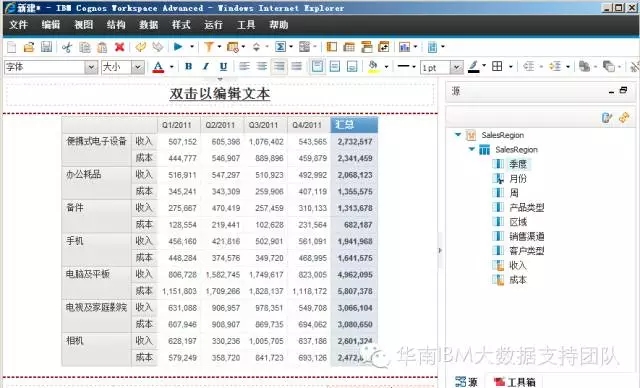
Task: Open the 编辑 menu
Action: point(51,24)
